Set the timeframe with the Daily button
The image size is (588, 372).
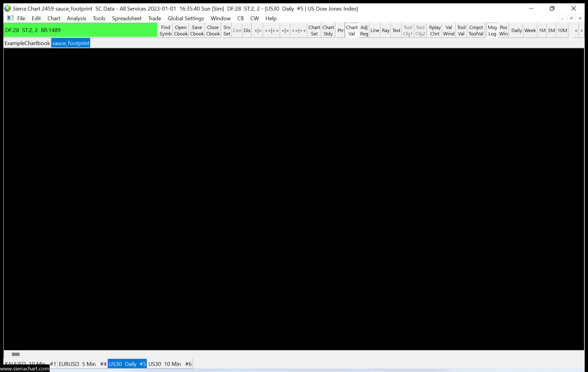[517, 31]
